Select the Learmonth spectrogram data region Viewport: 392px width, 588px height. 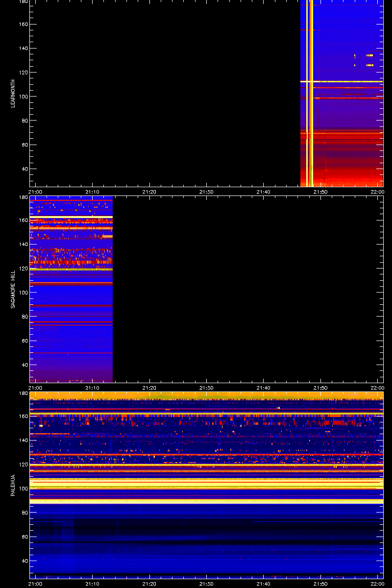click(342, 93)
